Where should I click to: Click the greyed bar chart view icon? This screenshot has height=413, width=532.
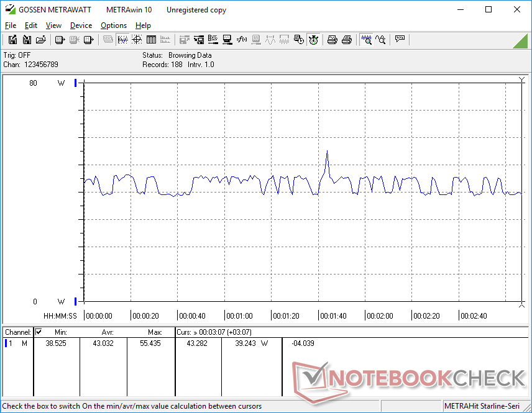pyautogui.click(x=165, y=40)
